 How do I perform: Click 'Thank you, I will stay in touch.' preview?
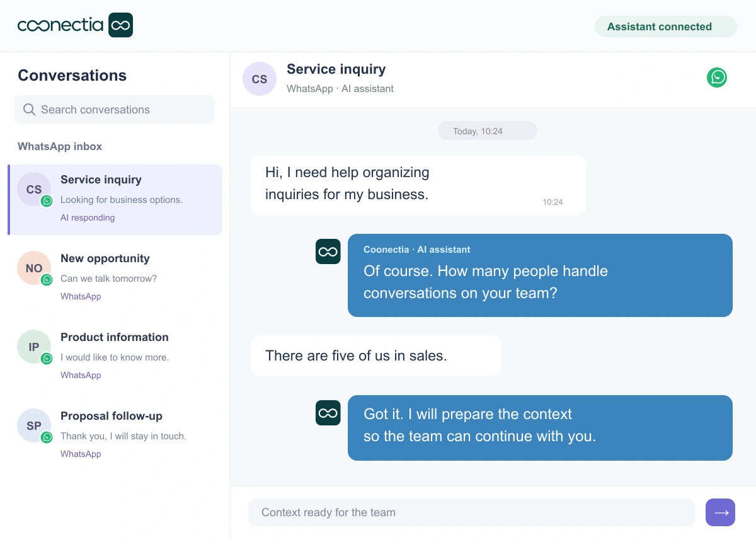point(123,436)
